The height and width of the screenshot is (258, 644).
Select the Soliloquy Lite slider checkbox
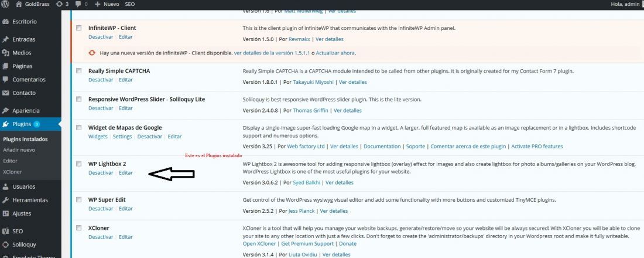point(79,99)
